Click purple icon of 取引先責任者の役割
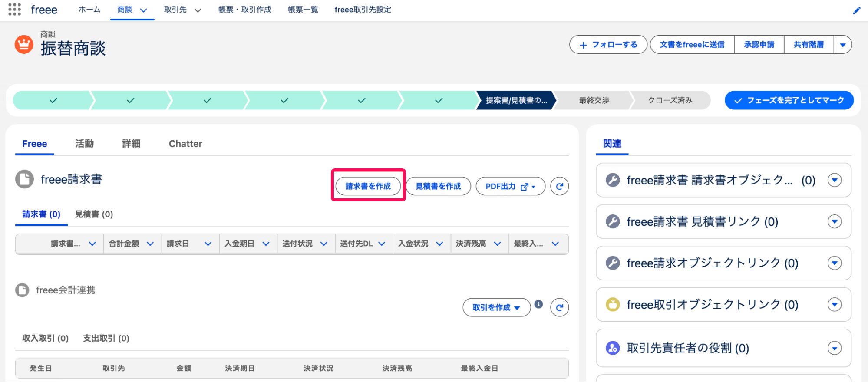The width and height of the screenshot is (868, 382). (x=613, y=348)
